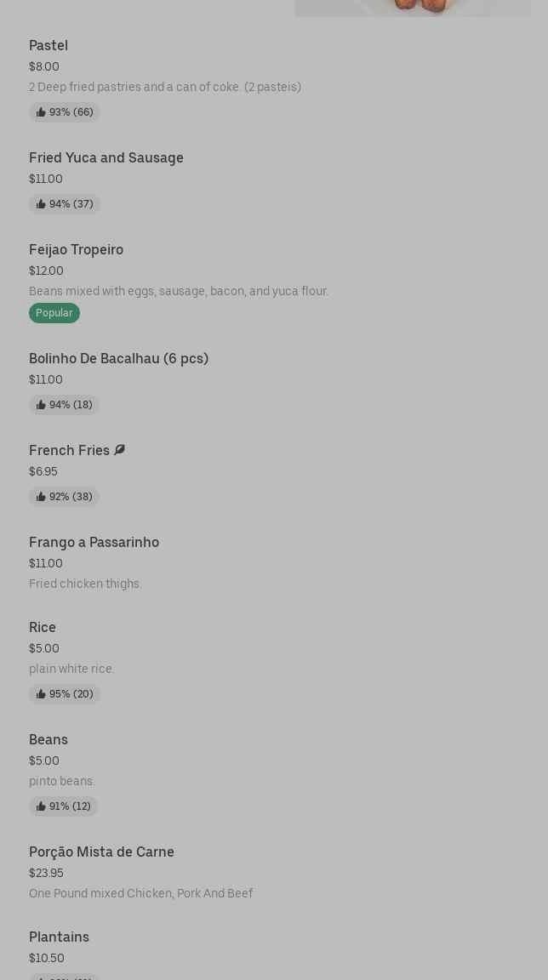Image resolution: width=548 pixels, height=980 pixels.
Task: Click the food photo thumbnail at top
Action: (x=413, y=8)
